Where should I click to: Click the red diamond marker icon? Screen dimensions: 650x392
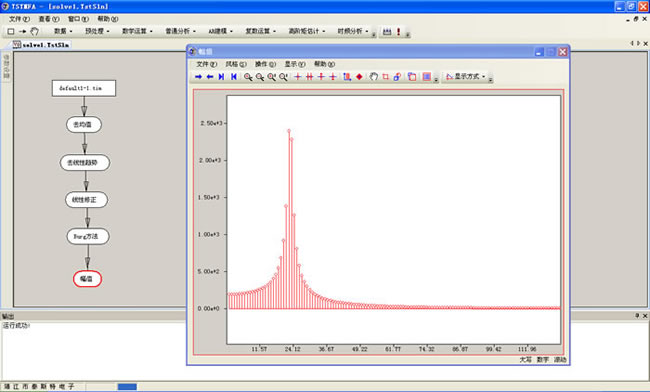[359, 77]
